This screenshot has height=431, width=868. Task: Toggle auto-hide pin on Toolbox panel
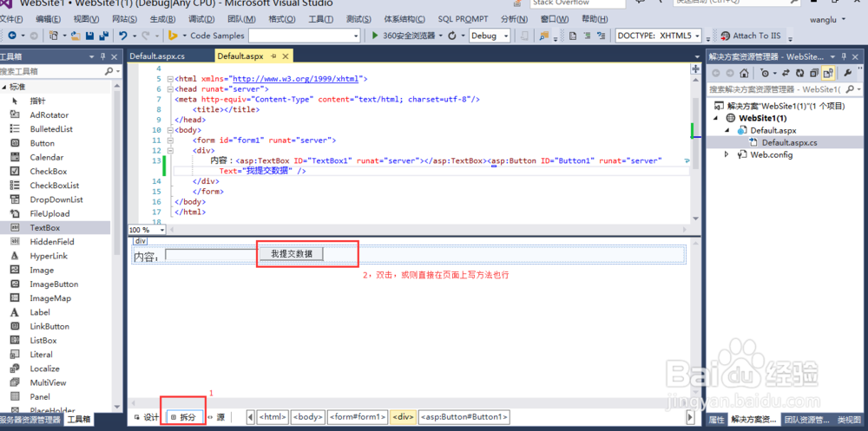[x=102, y=57]
